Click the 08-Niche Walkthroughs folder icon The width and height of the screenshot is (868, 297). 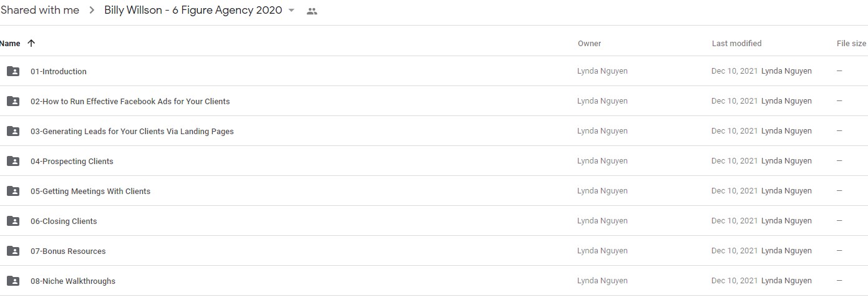[12, 281]
